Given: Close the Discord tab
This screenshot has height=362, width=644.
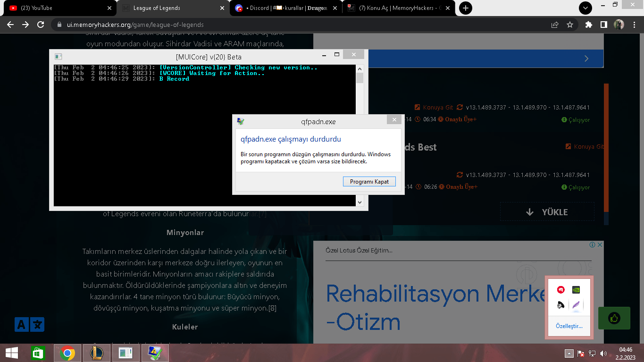Looking at the screenshot, I should (335, 8).
